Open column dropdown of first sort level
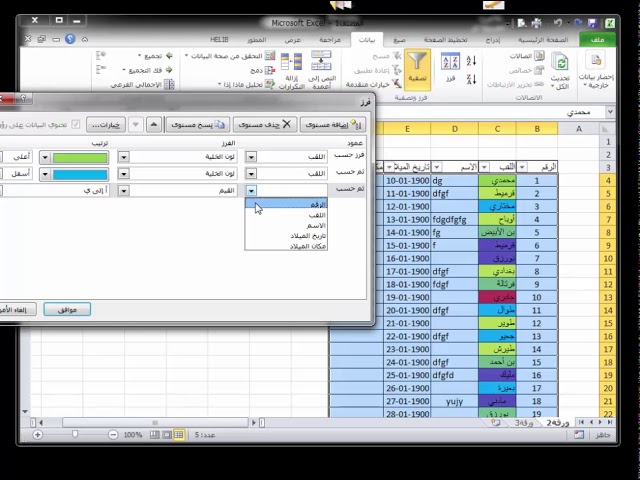Screen dimensions: 640x480 251,157
